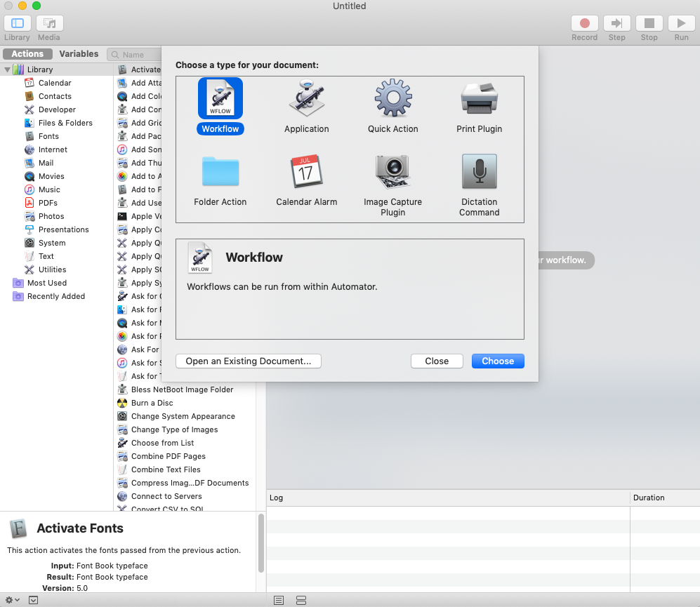700x607 pixels.
Task: Select Contacts category in library
Action: [x=55, y=96]
